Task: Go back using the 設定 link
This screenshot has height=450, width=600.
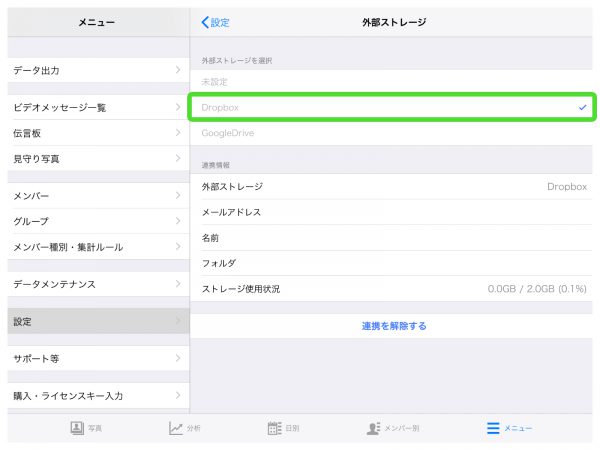Action: (x=220, y=22)
